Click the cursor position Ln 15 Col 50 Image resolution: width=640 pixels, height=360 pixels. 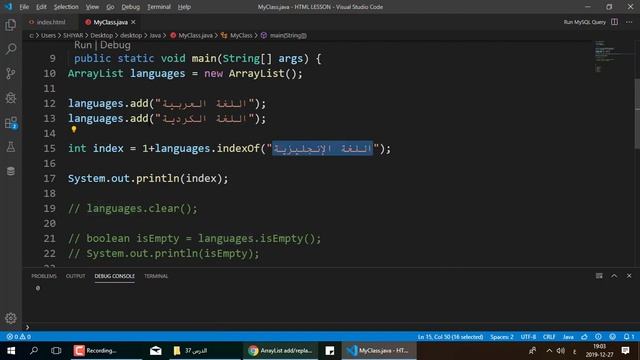point(450,337)
